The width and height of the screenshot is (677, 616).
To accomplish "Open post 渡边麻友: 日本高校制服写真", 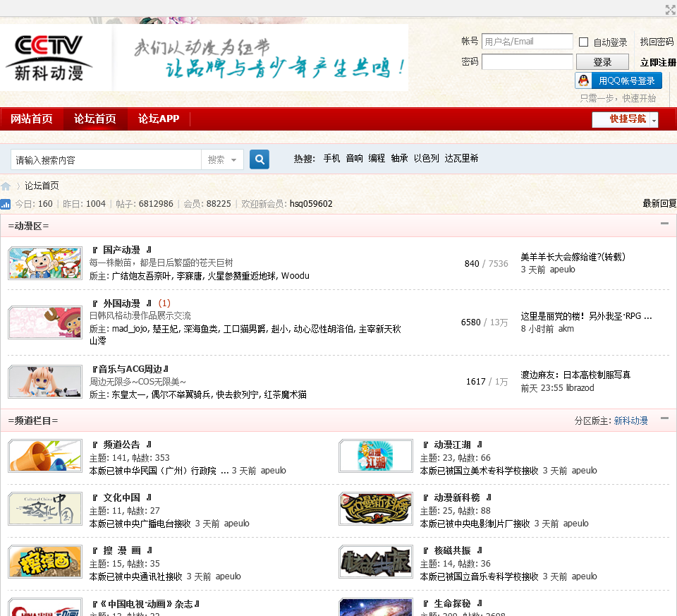I will point(575,375).
